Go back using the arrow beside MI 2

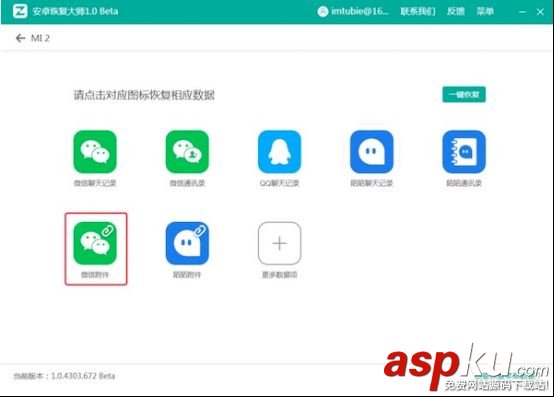coord(20,38)
